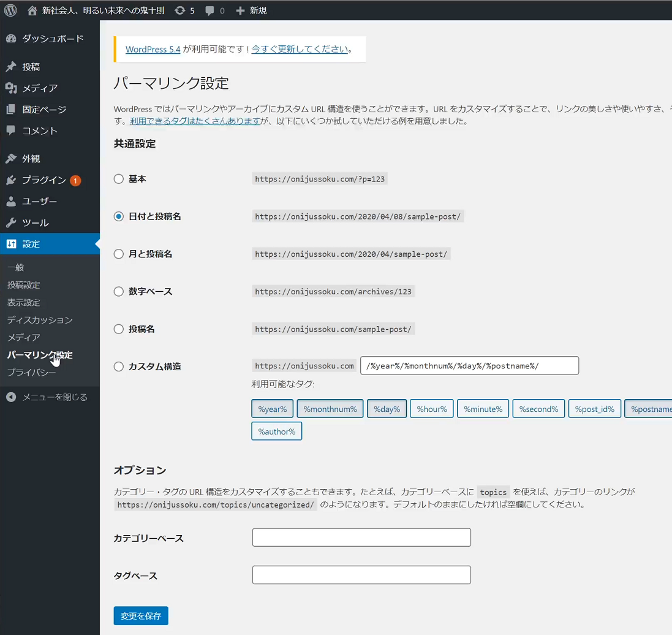Image resolution: width=672 pixels, height=635 pixels.
Task: Click the メディア icon in main sidebar
Action: (x=11, y=88)
